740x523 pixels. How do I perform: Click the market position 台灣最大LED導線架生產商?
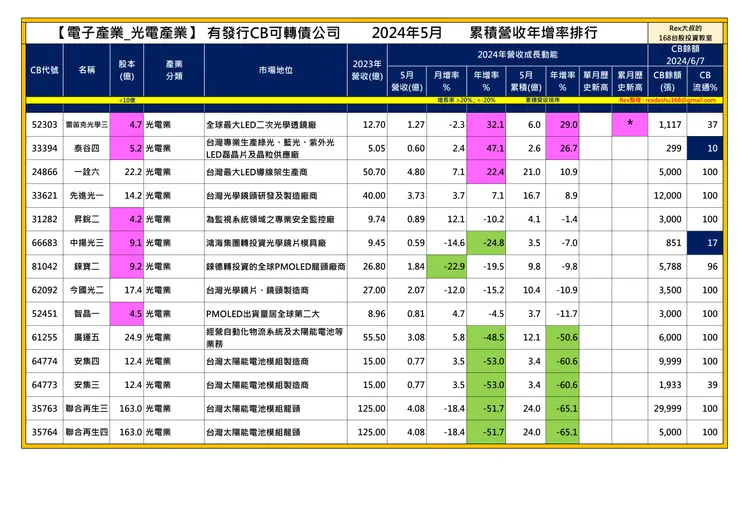pos(257,172)
